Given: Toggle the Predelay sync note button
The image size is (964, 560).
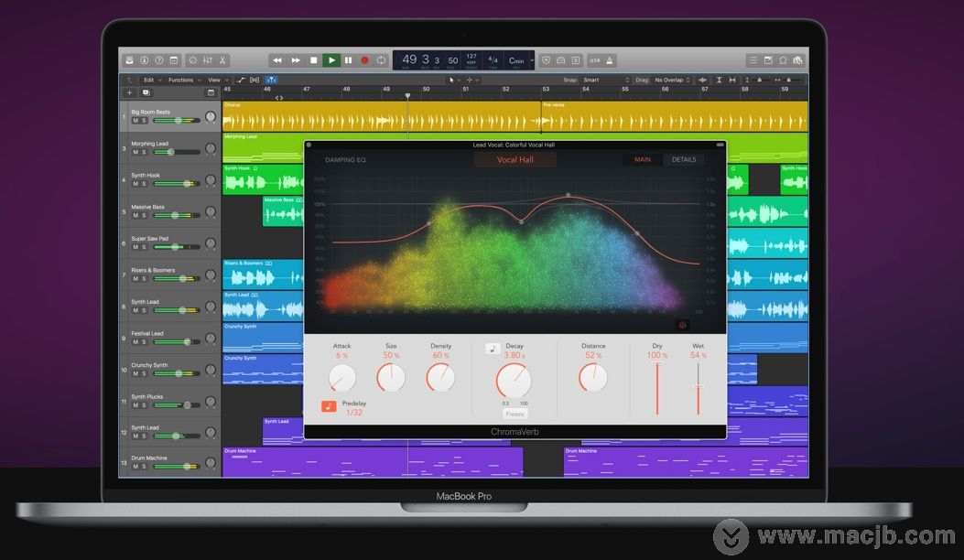Looking at the screenshot, I should coord(329,406).
